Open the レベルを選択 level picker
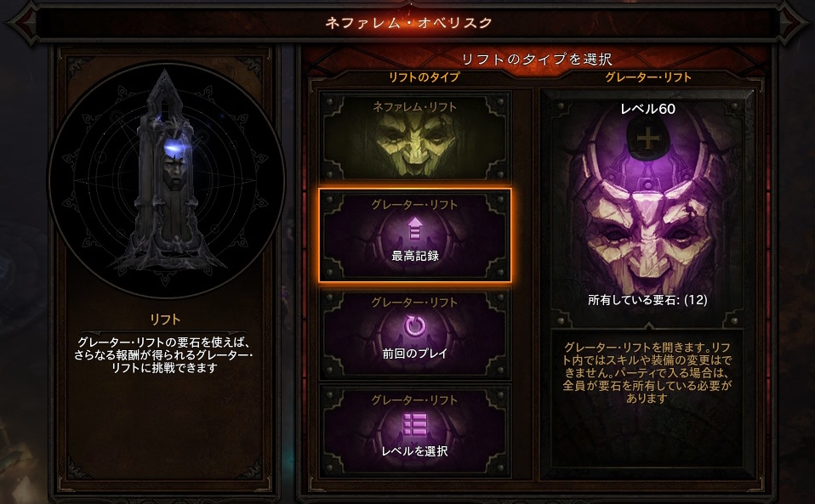Image resolution: width=815 pixels, height=504 pixels. tap(415, 430)
